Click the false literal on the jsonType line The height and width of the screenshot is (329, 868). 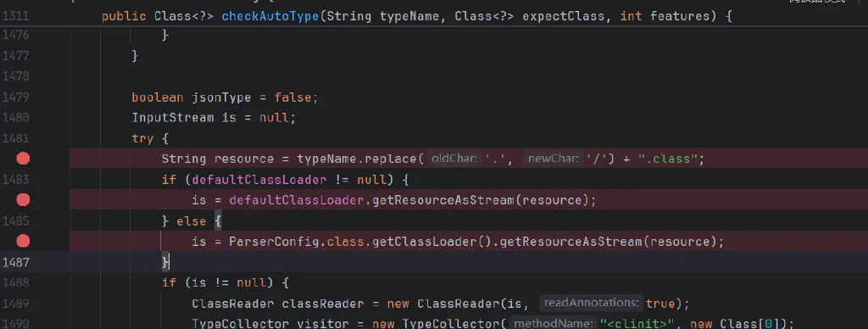pyautogui.click(x=293, y=98)
